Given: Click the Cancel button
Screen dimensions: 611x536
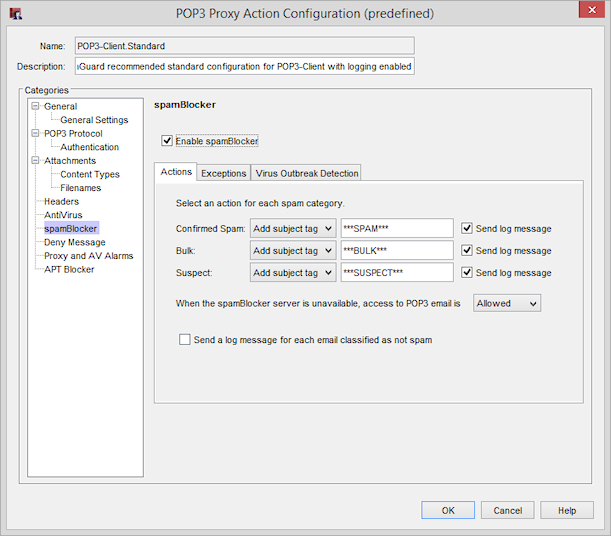Looking at the screenshot, I should point(508,510).
